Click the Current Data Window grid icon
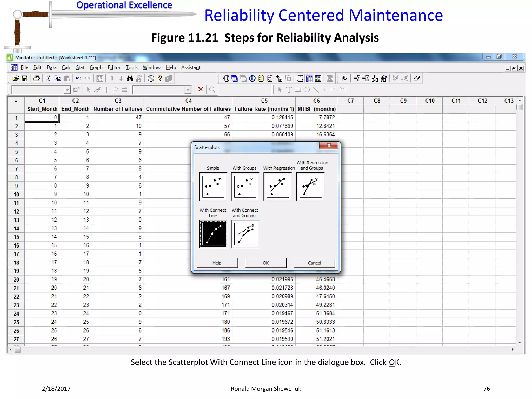Viewport: 532px width, 399px height. (x=309, y=78)
